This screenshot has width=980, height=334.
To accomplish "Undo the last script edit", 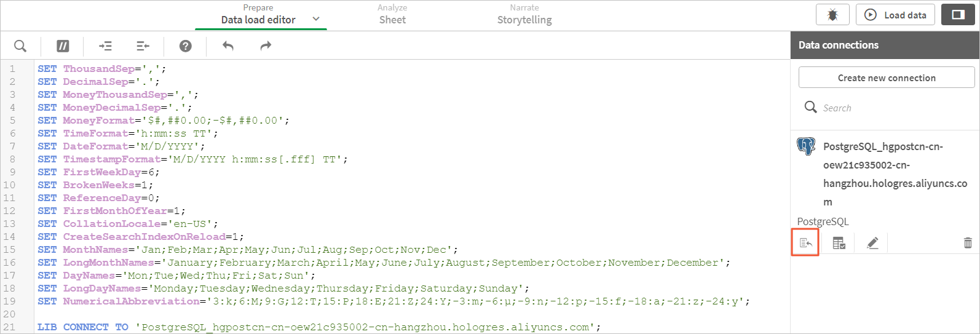I will 228,46.
